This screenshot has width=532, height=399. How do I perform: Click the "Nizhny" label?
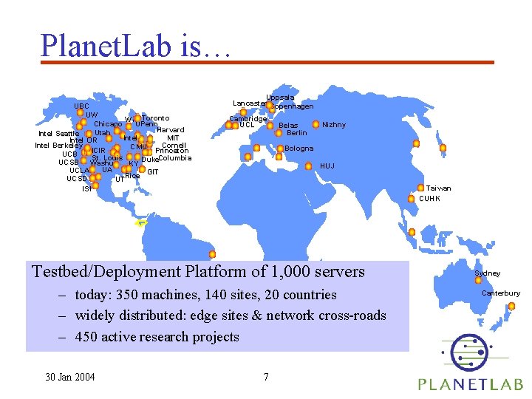(334, 125)
